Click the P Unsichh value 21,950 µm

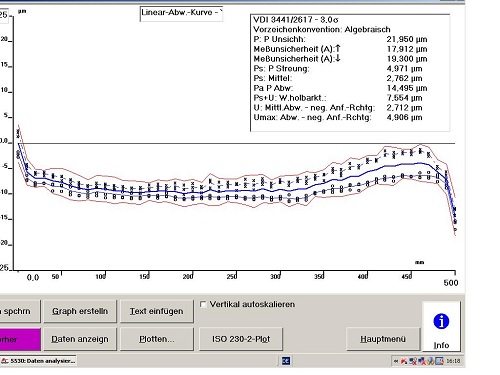point(407,39)
